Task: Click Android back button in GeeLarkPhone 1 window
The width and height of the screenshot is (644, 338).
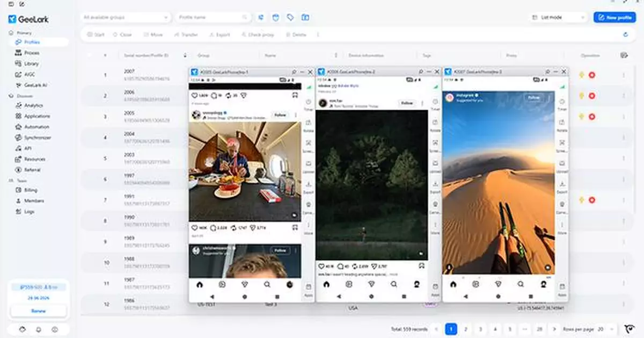Action: tap(212, 296)
